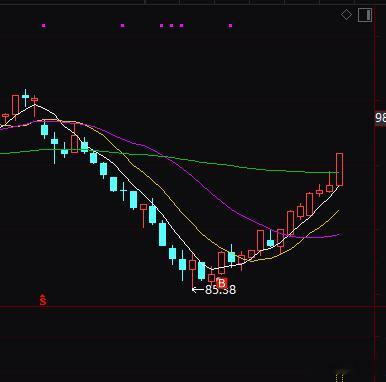
Task: Toggle the side panel layout icon
Action: coord(365,15)
